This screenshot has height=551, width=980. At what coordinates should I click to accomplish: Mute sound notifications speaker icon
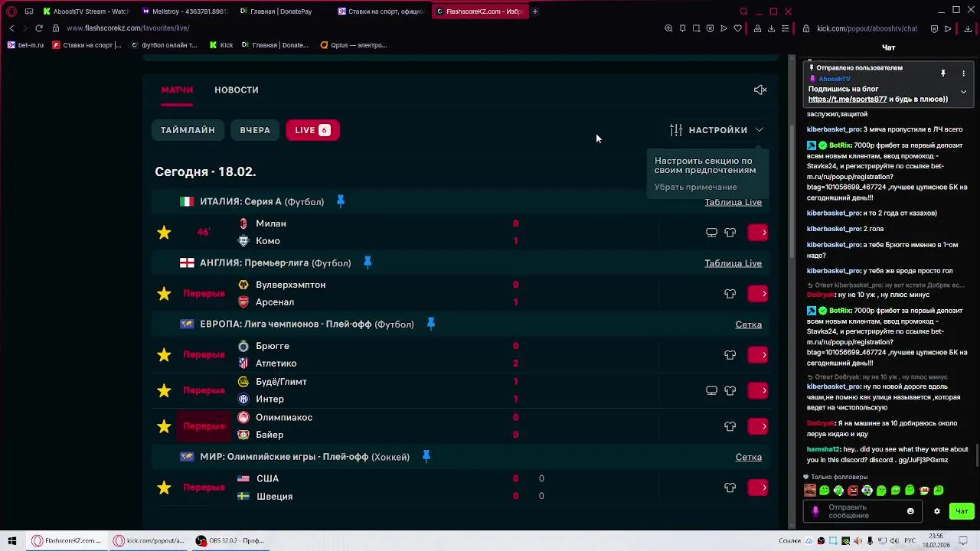760,90
